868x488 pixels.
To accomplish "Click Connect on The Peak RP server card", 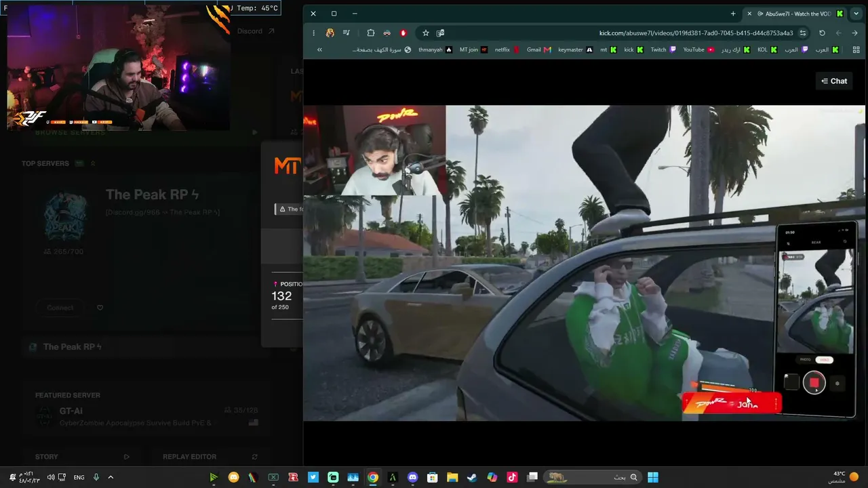I will [x=60, y=308].
